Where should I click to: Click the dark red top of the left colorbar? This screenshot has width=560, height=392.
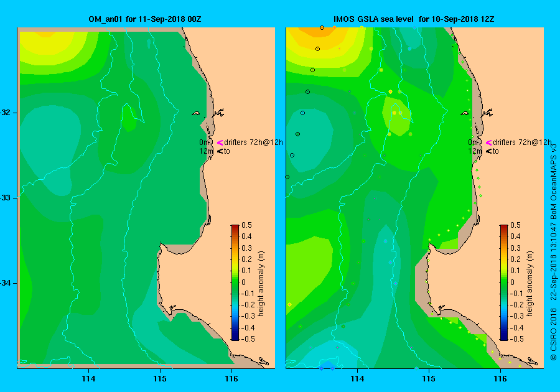[x=235, y=228]
